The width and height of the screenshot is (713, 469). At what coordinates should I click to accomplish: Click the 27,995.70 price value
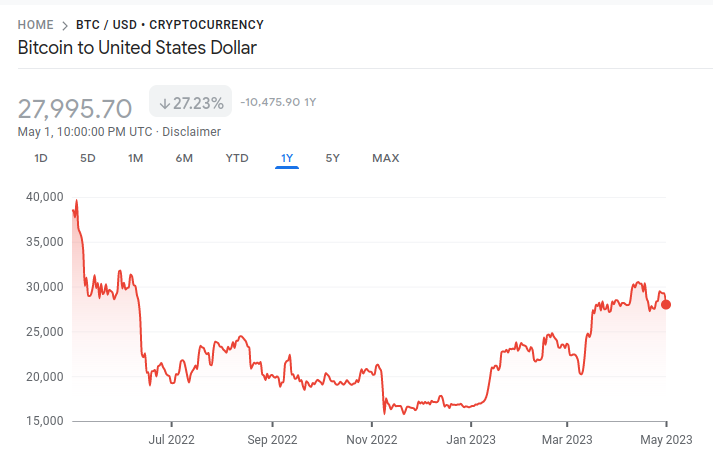[75, 108]
